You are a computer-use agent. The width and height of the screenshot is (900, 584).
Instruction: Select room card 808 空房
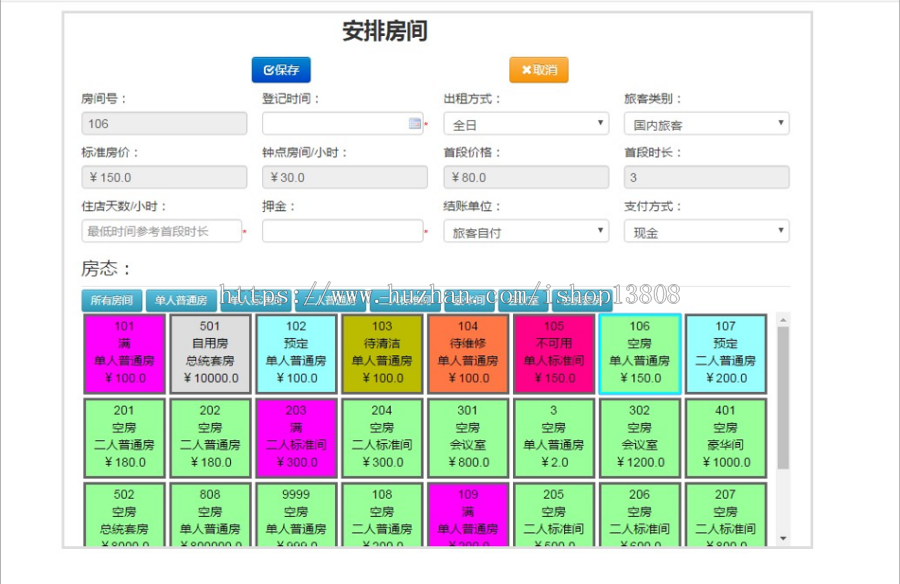[x=211, y=515]
